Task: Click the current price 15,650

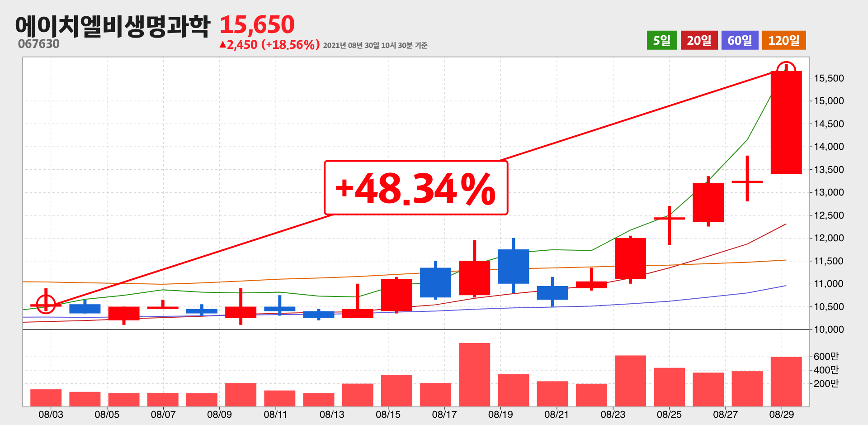Action: [x=257, y=24]
